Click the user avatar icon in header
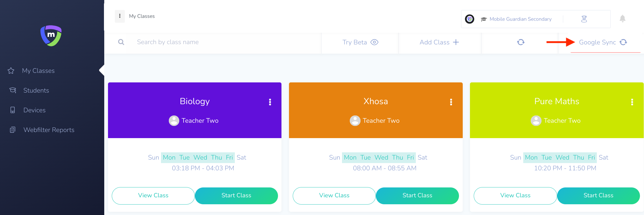Viewport: 644px width, 215px height. pyautogui.click(x=584, y=19)
